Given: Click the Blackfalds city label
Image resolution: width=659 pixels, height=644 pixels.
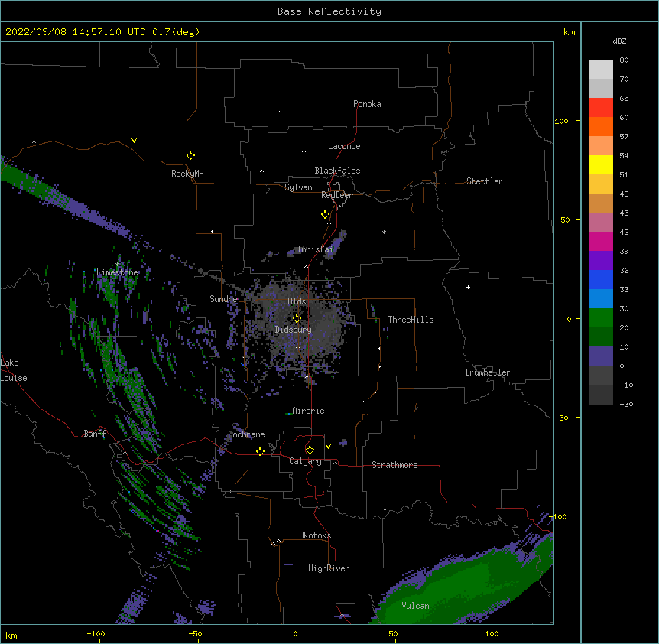Looking at the screenshot, I should click(337, 171).
